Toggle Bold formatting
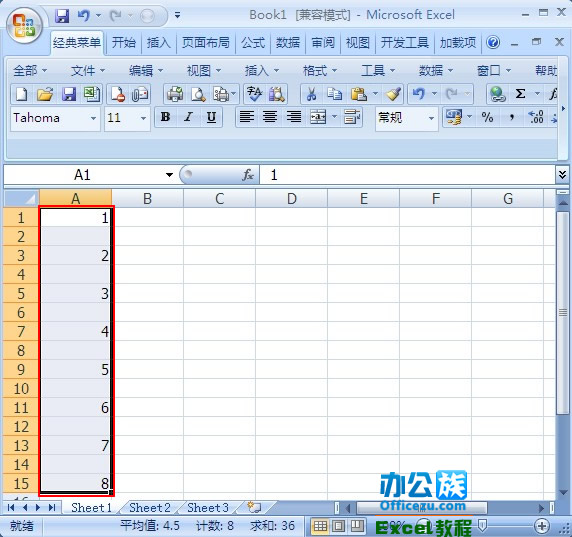The height and width of the screenshot is (537, 572). click(x=165, y=117)
